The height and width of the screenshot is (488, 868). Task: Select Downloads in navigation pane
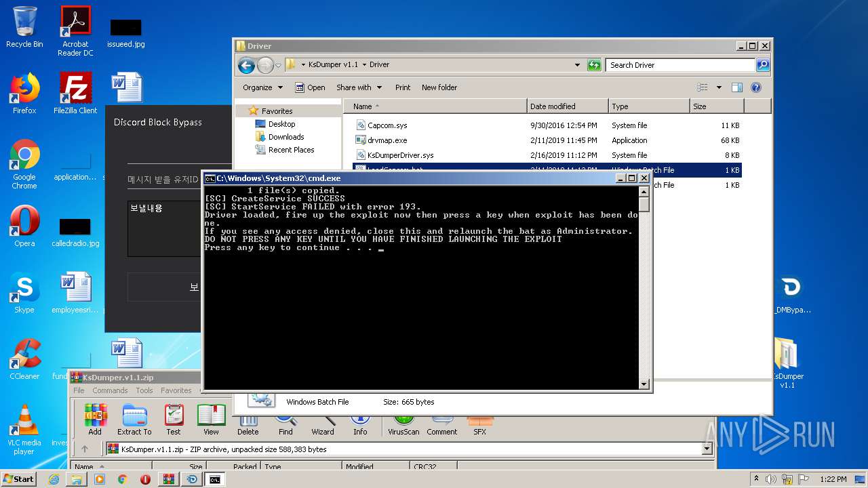tap(279, 137)
